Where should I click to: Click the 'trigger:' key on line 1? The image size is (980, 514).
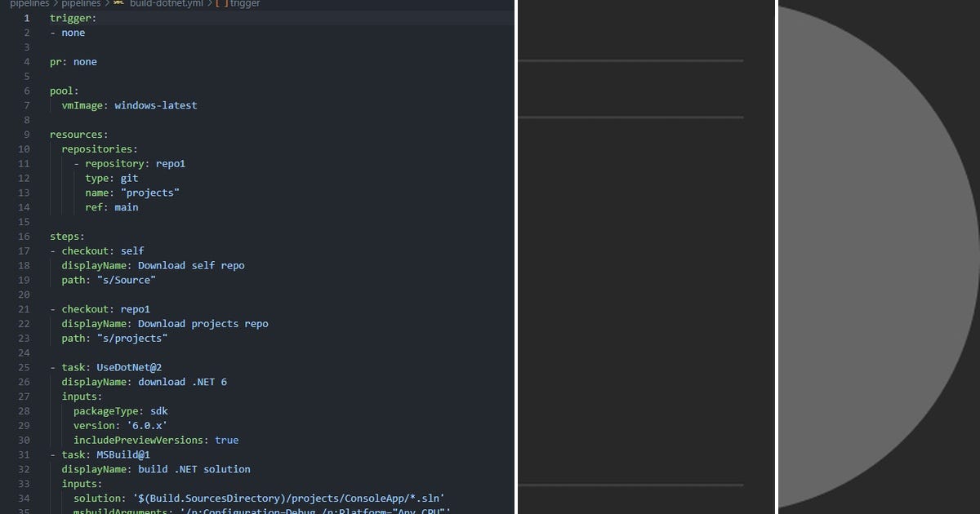73,18
